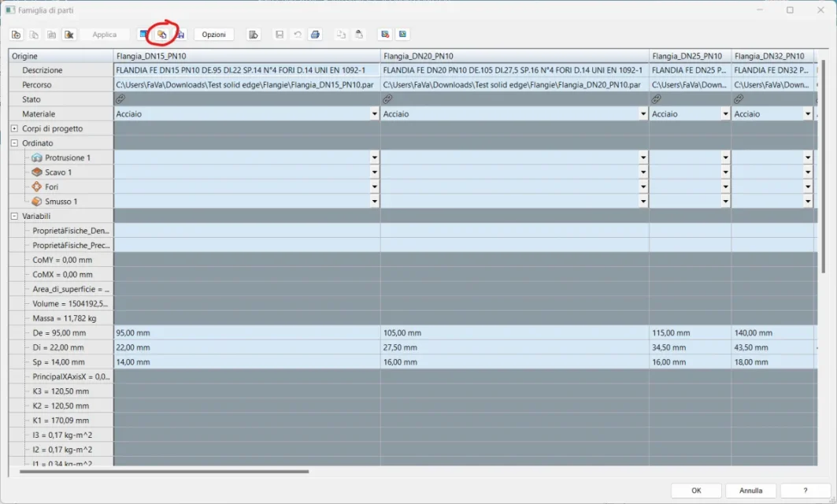Click the edit table icon left of circled icon

(144, 35)
